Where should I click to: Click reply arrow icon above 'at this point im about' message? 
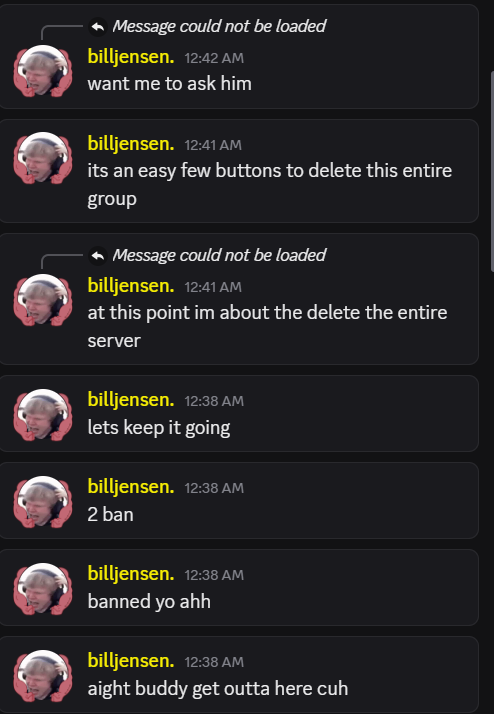pyautogui.click(x=97, y=256)
